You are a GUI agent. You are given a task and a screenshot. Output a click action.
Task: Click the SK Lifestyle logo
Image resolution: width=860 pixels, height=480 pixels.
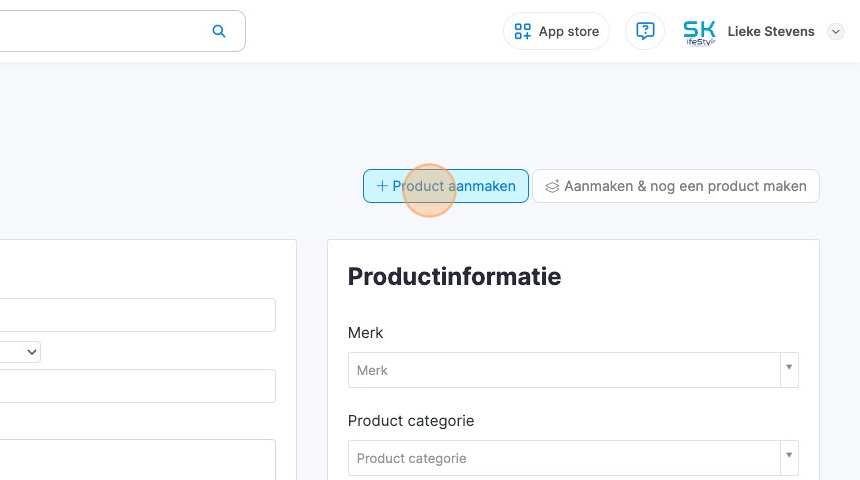(699, 32)
